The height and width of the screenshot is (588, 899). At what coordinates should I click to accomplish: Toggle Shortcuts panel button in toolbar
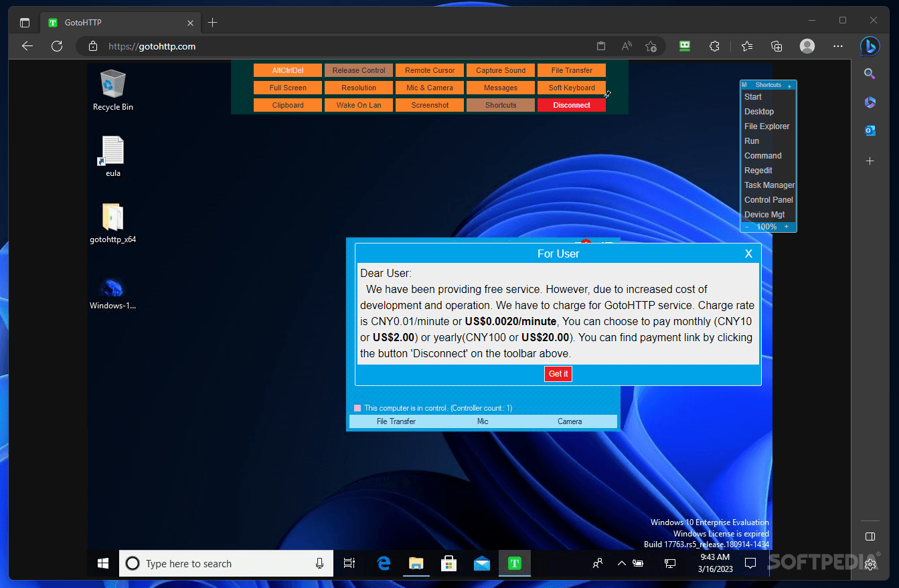[x=501, y=105]
